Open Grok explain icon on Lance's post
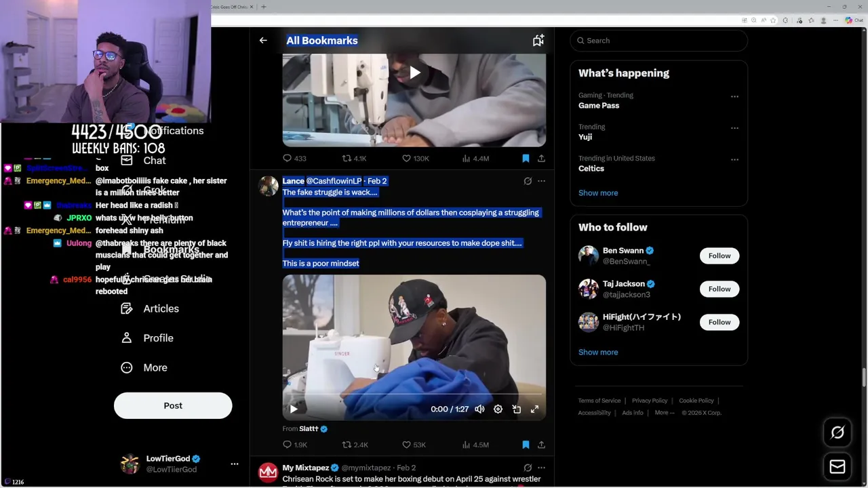Image resolution: width=868 pixels, height=488 pixels. (528, 181)
